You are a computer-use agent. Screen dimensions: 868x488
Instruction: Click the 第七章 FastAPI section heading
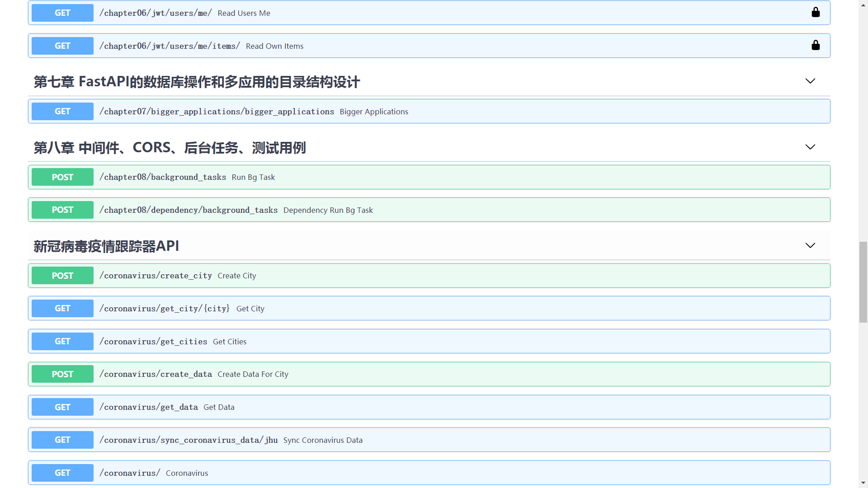coord(197,82)
